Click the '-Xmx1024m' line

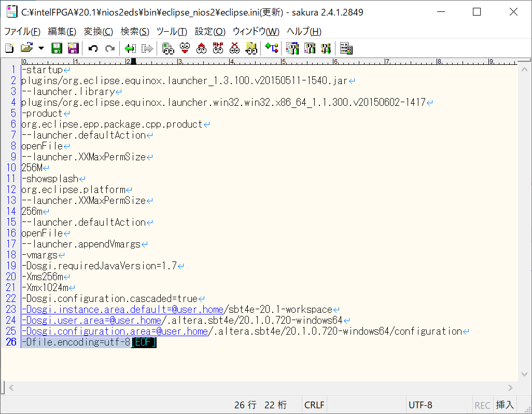pos(45,287)
